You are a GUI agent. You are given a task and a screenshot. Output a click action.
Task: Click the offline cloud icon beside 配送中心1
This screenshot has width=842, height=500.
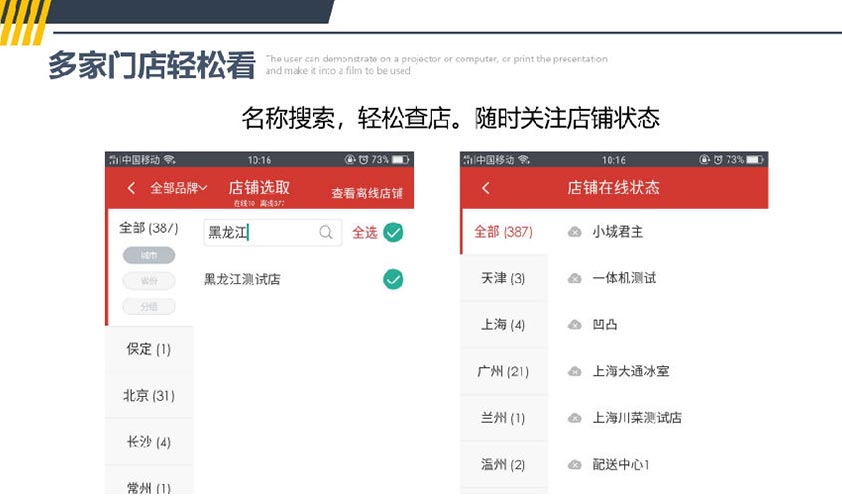point(575,465)
